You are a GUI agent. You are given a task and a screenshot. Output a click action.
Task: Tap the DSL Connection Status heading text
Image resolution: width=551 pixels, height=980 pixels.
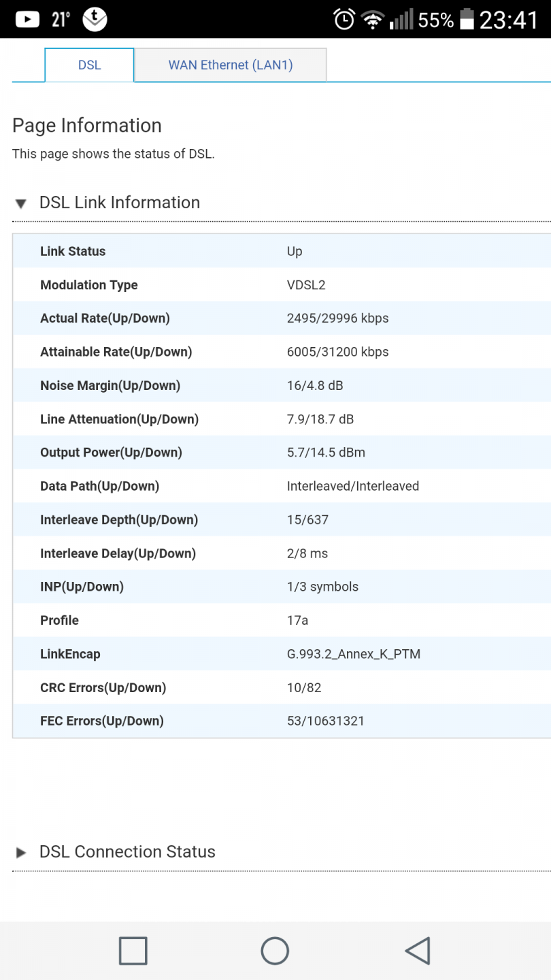pos(127,852)
